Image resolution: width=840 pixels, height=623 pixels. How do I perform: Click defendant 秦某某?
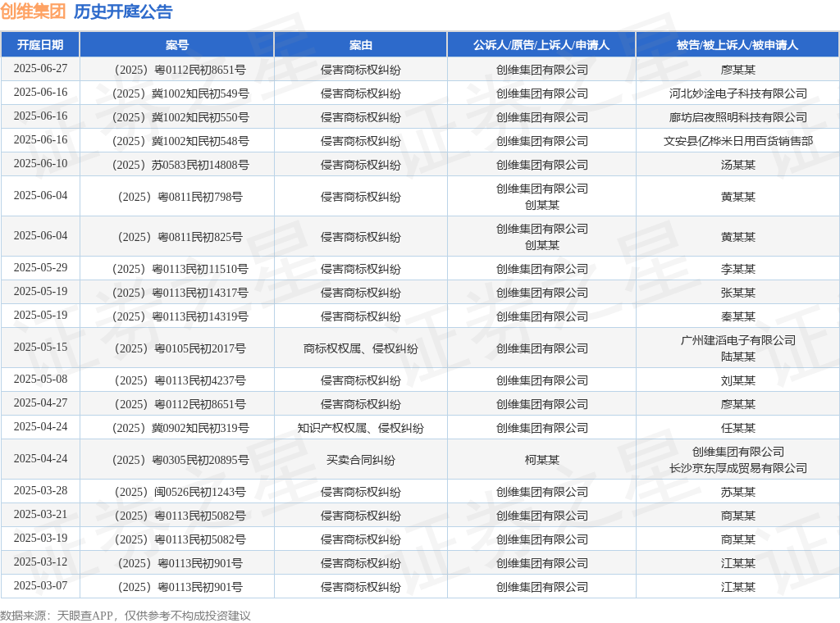737,317
